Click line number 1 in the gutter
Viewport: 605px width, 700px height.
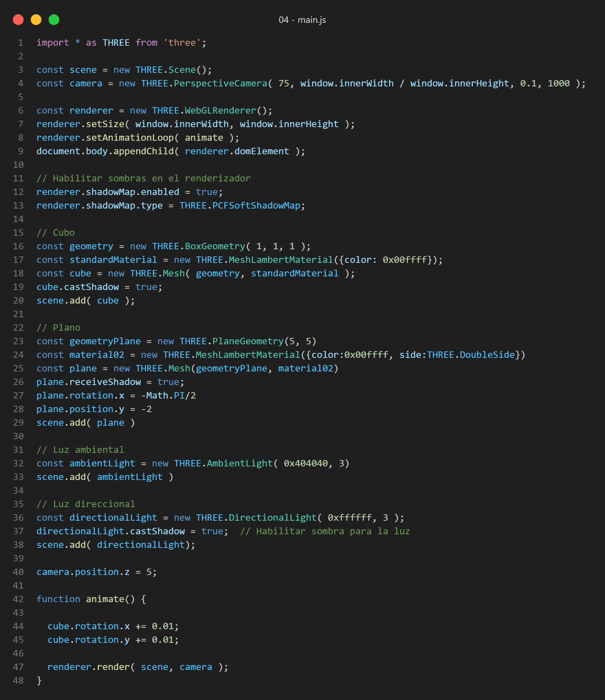21,43
